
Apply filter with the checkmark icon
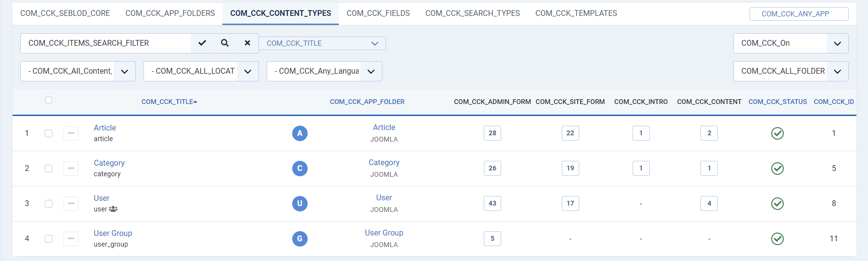click(x=202, y=43)
